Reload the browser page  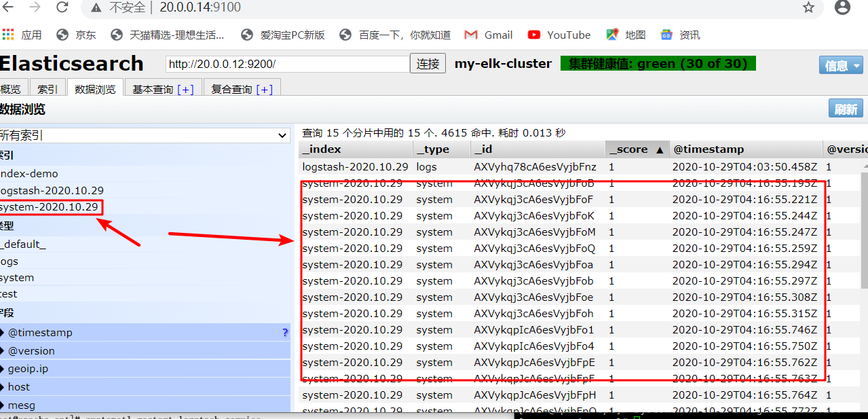click(x=62, y=7)
